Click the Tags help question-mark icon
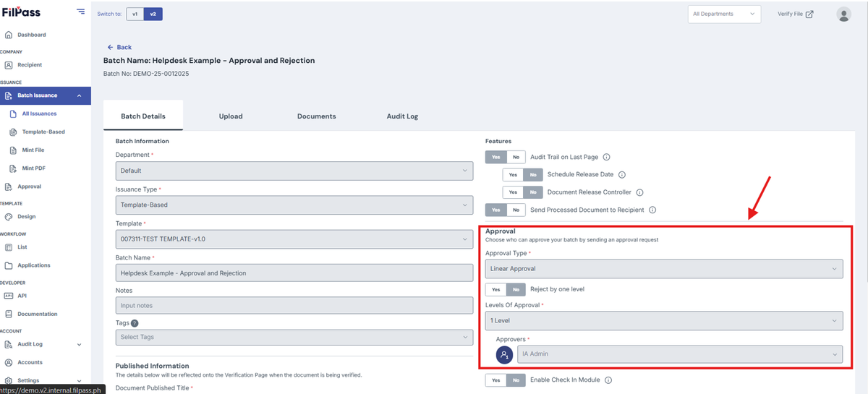 coord(135,323)
